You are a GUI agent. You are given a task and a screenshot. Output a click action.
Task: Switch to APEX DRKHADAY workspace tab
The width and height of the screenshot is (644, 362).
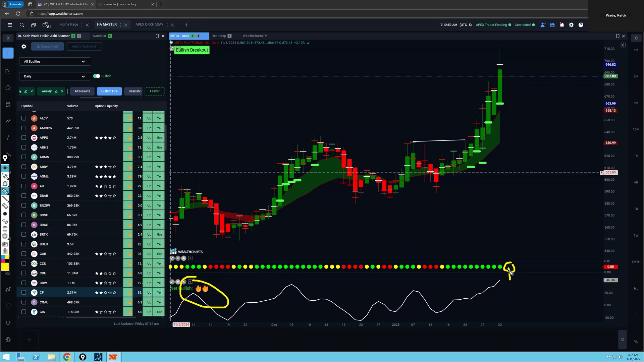tap(149, 24)
